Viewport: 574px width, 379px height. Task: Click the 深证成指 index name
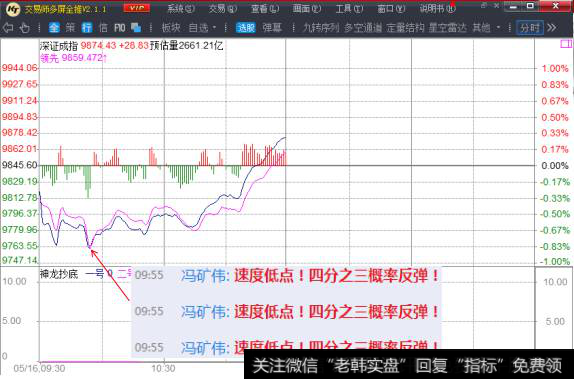coord(59,46)
